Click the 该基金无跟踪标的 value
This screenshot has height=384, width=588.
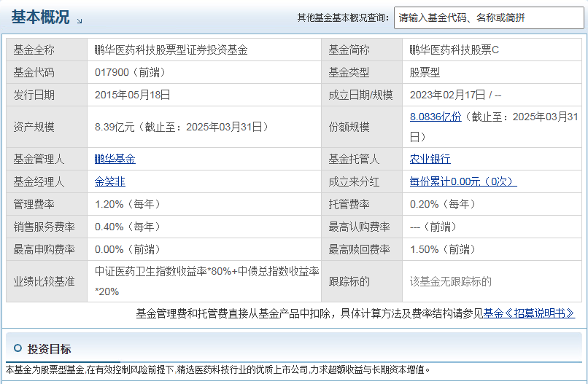(x=450, y=281)
